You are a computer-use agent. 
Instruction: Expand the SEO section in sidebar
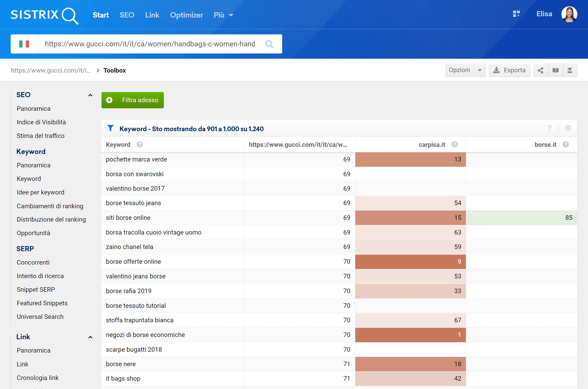(90, 94)
